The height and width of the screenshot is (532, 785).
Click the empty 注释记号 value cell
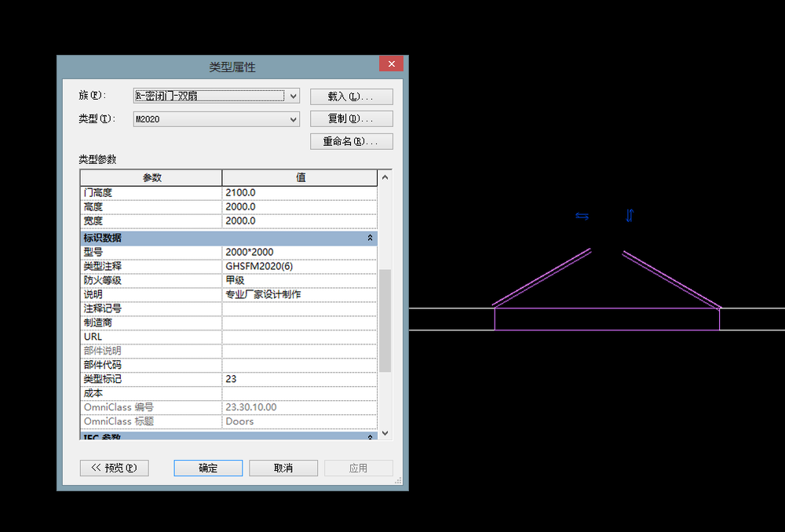pyautogui.click(x=299, y=309)
